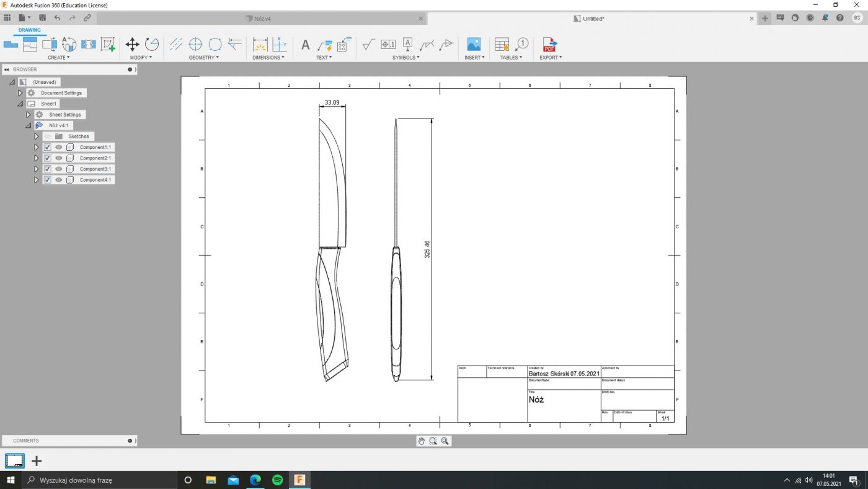Add a new sheet with plus button
The image size is (868, 489).
pos(37,460)
